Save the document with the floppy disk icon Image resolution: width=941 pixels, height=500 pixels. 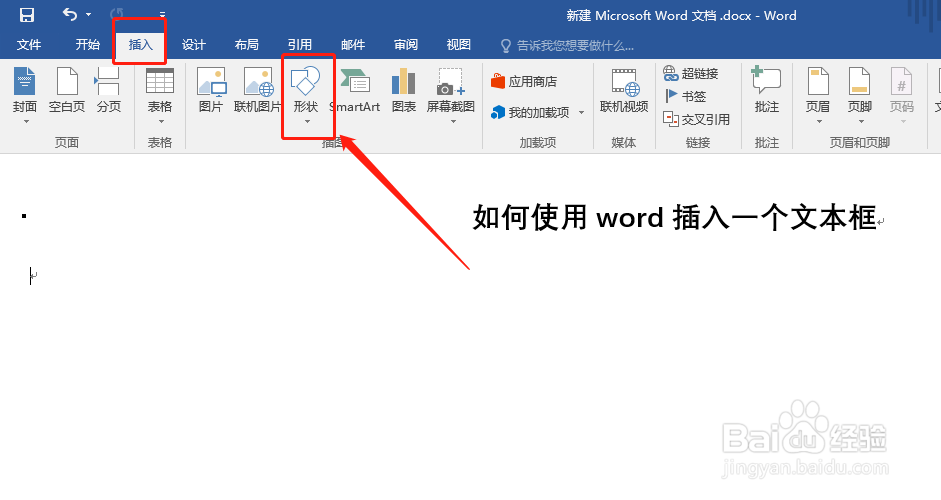[x=27, y=14]
